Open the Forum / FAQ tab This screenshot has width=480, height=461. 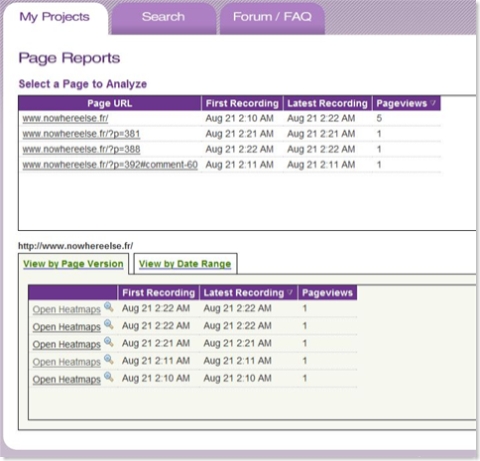272,17
